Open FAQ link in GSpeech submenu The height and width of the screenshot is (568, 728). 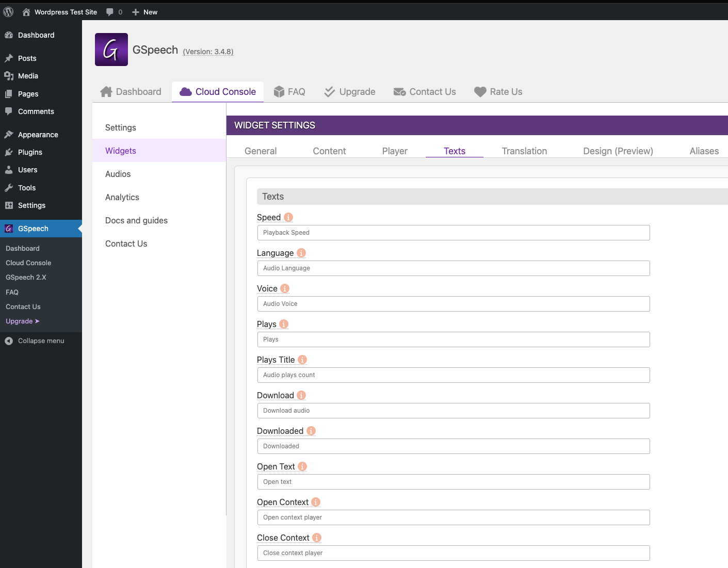12,292
